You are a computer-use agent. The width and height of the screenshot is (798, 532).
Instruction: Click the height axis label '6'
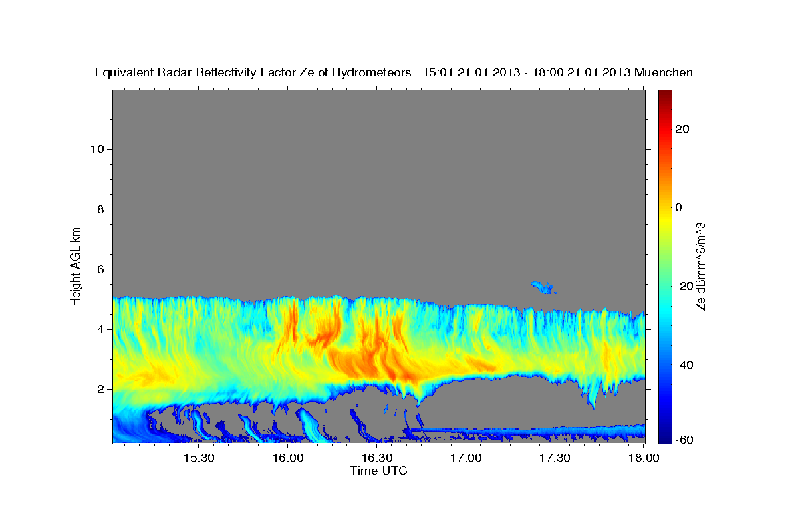(x=99, y=269)
